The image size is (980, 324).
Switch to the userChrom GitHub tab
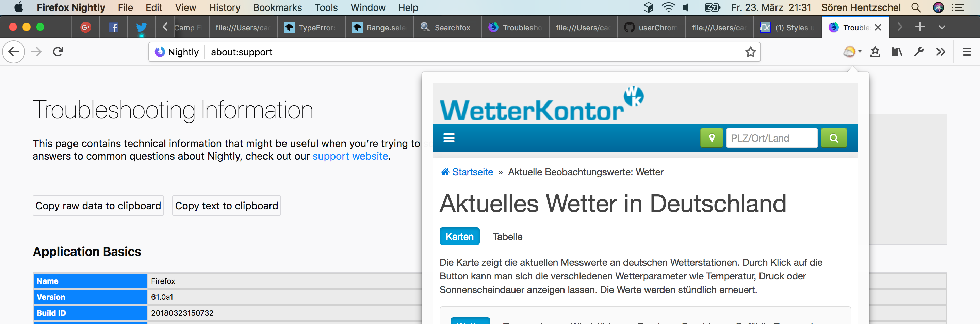[x=652, y=27]
